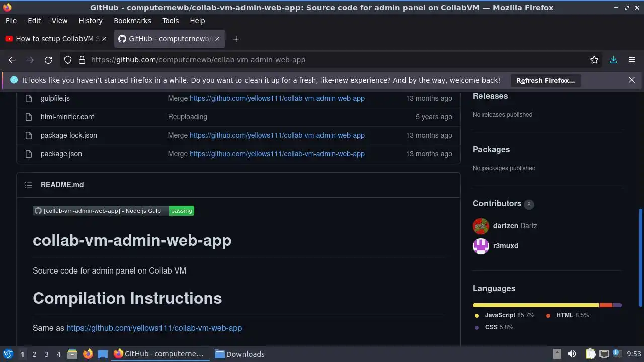Open the Bookmarks menu
The height and width of the screenshot is (362, 644).
coord(132,21)
